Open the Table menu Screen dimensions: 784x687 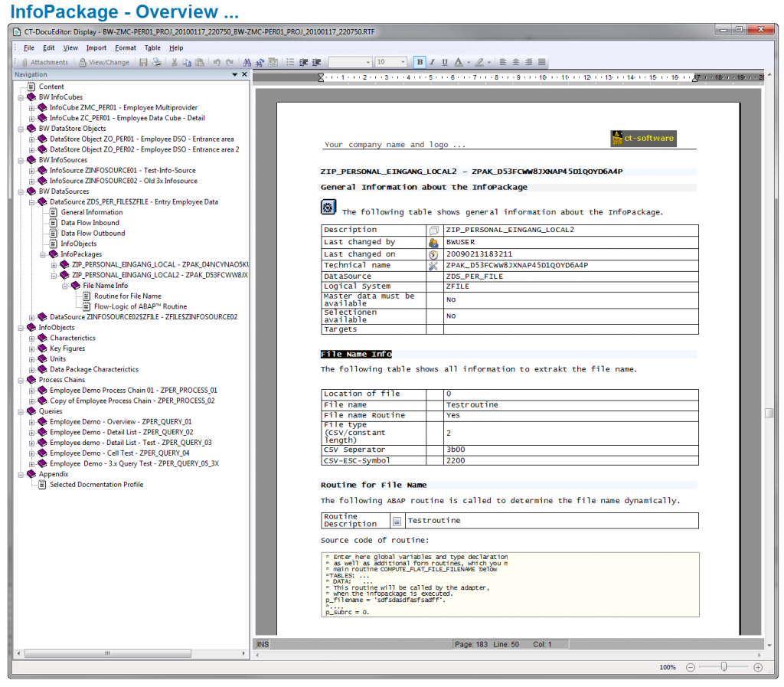coord(152,47)
